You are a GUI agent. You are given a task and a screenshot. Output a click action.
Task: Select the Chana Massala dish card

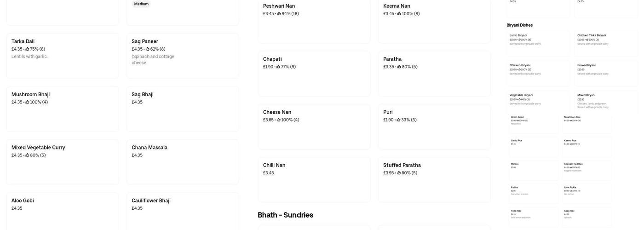183,161
